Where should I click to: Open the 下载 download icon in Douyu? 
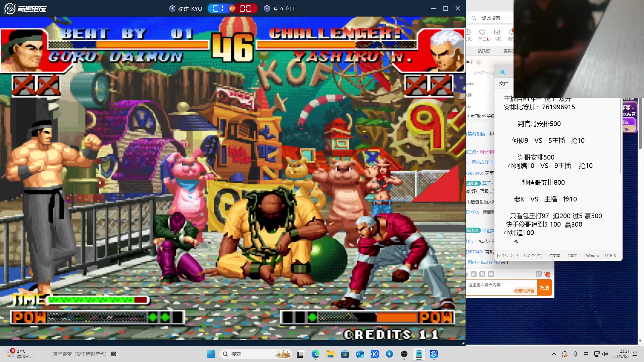(x=497, y=32)
